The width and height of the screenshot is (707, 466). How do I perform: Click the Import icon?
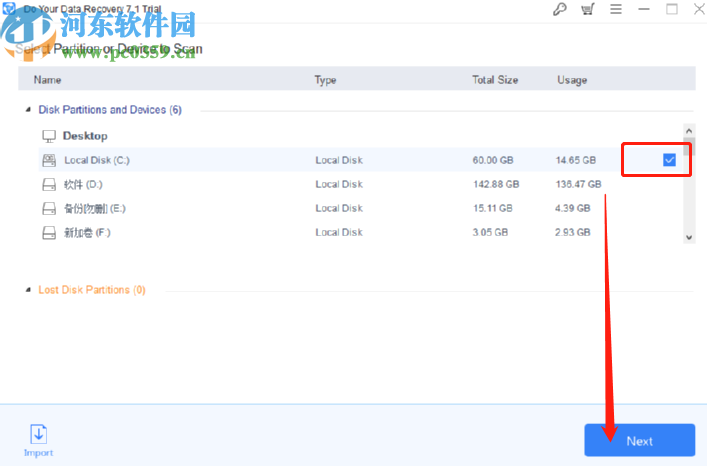point(38,434)
